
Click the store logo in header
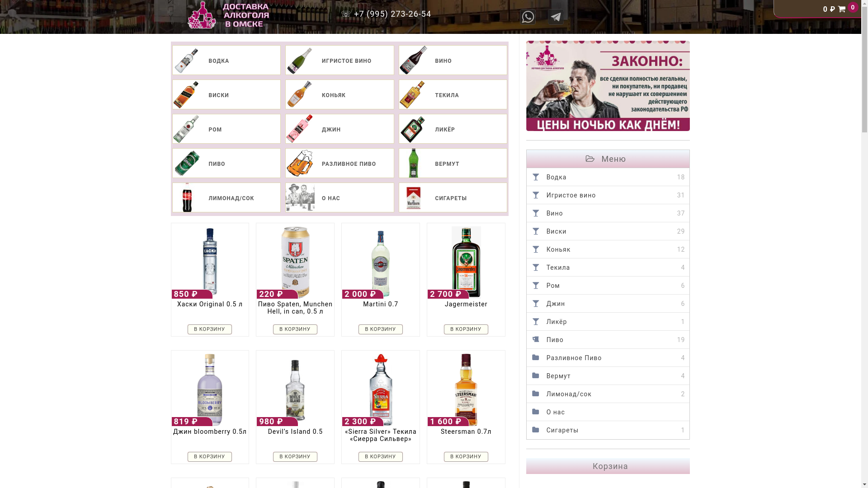pos(228,15)
